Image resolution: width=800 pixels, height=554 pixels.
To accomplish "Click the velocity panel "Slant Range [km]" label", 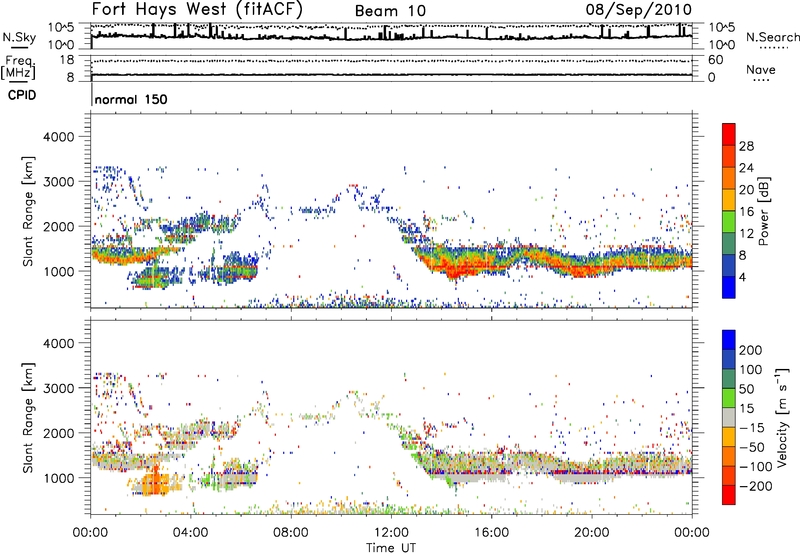I will (x=28, y=417).
